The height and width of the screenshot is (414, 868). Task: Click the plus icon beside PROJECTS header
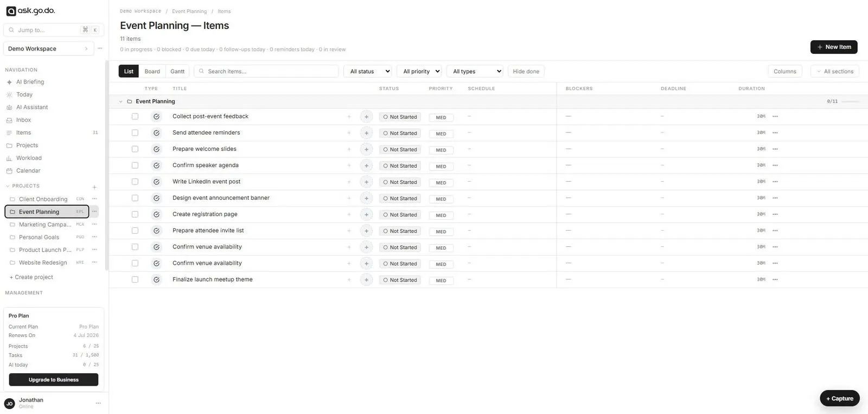pos(94,187)
